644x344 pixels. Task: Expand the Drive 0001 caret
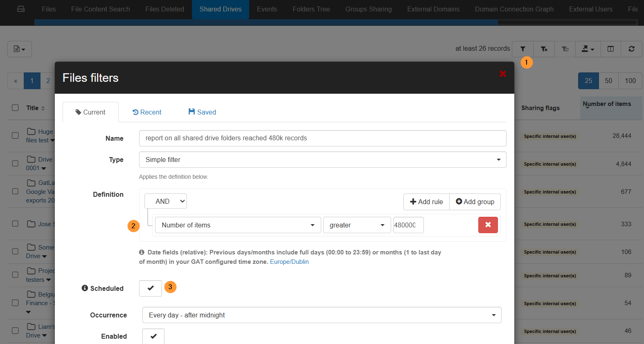click(x=44, y=168)
